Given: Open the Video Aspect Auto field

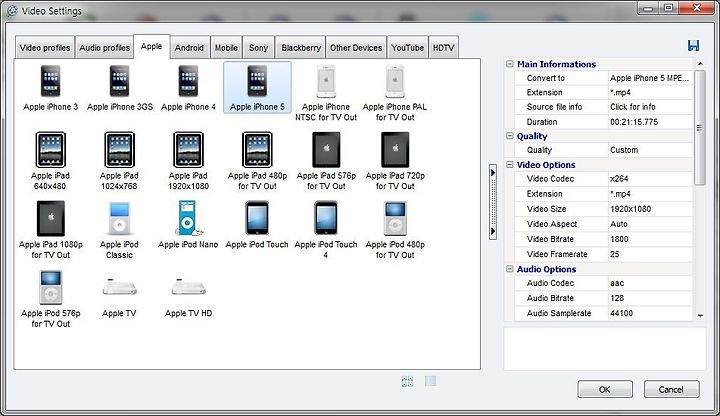Looking at the screenshot, I should coord(650,224).
